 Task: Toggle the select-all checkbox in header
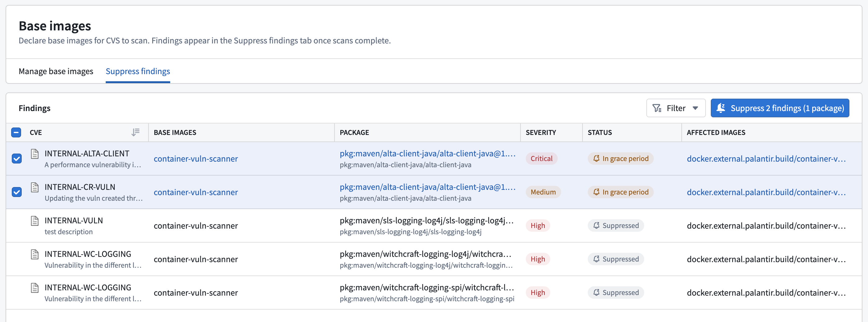click(x=16, y=132)
